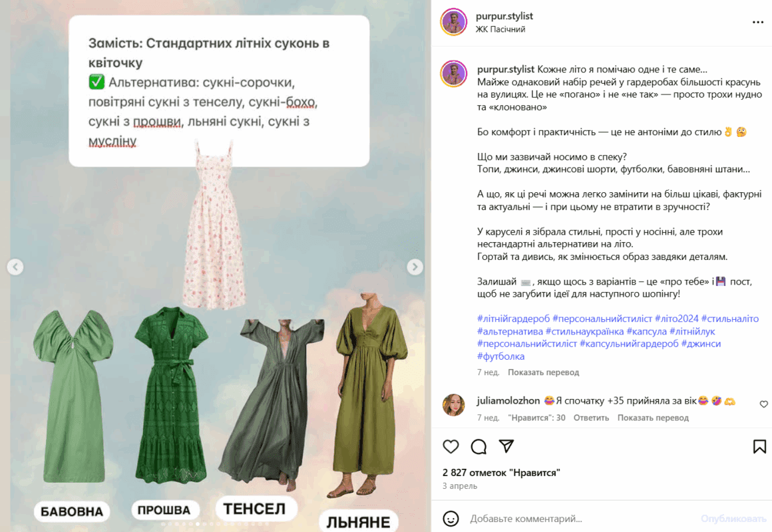Open the list of 2 827 likes

[x=501, y=473]
